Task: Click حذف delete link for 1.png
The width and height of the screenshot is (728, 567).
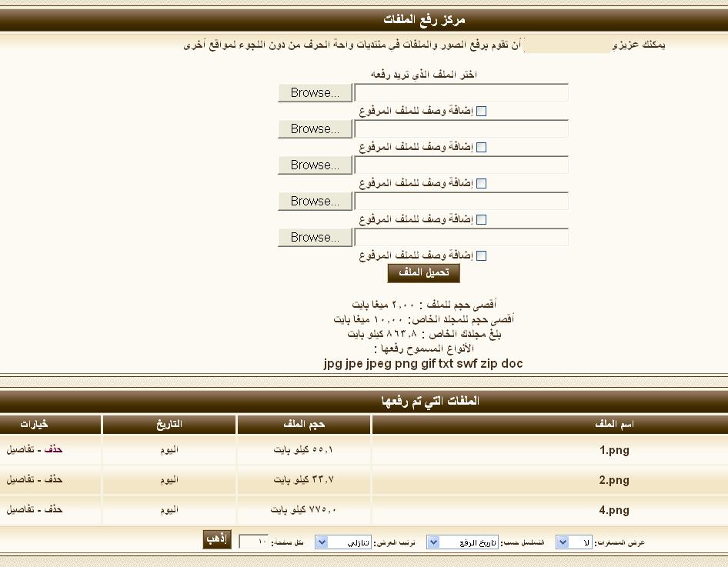Action: click(54, 449)
